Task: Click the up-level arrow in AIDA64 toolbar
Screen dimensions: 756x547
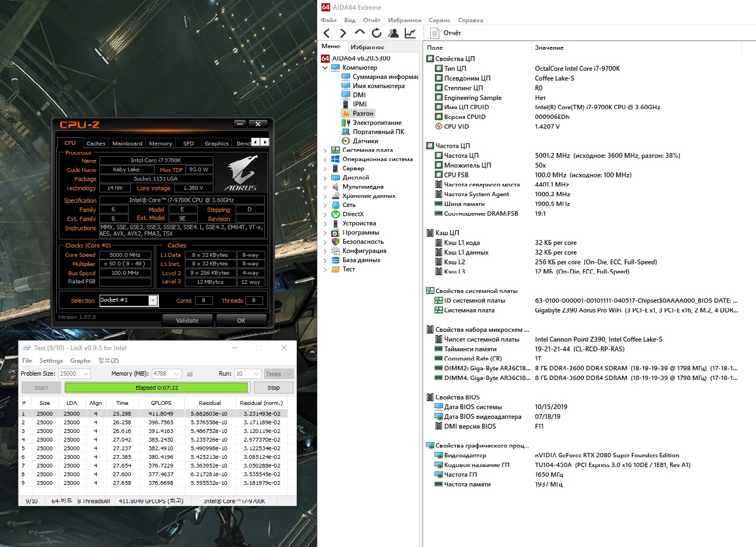Action: pos(360,32)
